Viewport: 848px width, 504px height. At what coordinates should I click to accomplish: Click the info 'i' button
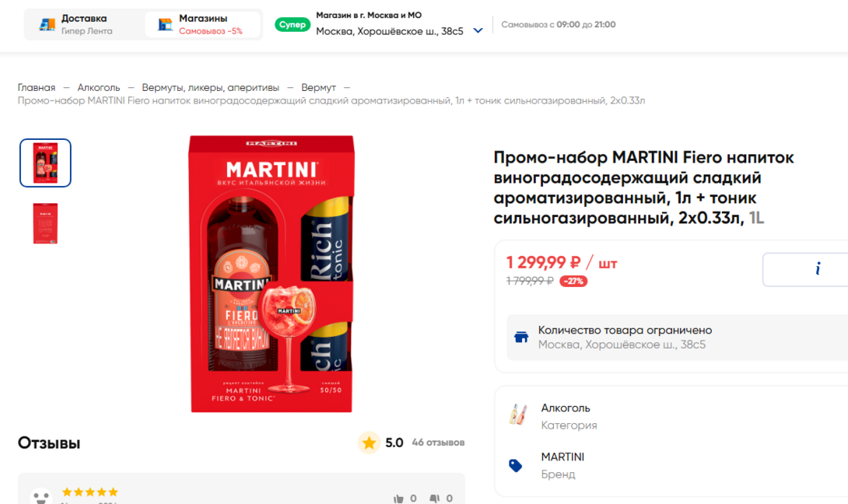point(818,269)
